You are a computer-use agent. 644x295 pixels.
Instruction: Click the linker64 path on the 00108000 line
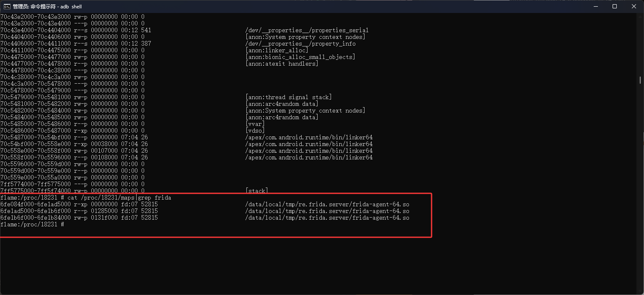click(309, 157)
